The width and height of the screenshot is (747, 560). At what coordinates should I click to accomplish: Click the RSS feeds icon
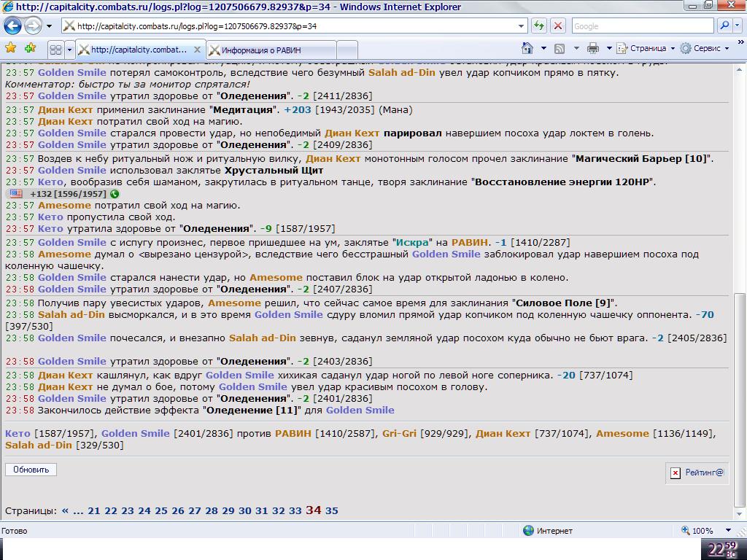coord(560,49)
